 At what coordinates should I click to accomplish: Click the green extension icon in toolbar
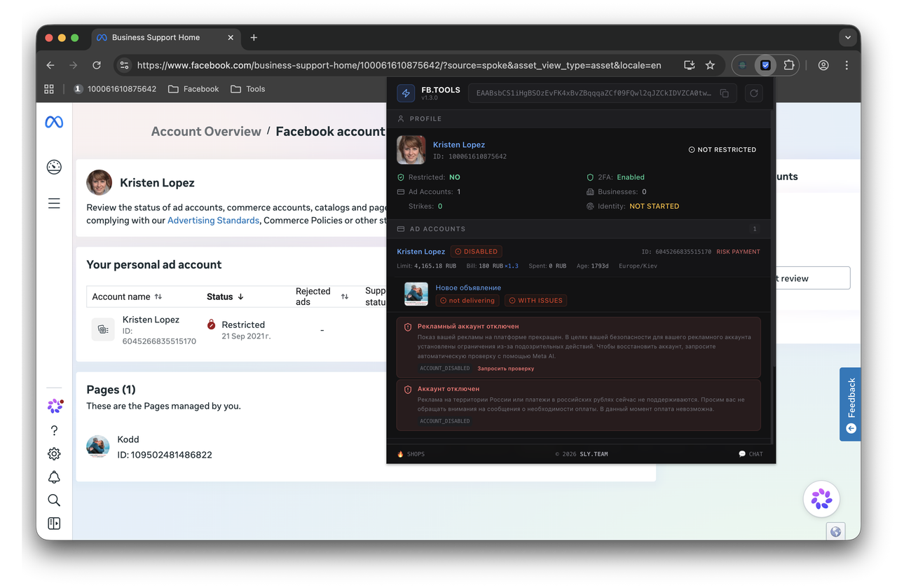(x=743, y=65)
